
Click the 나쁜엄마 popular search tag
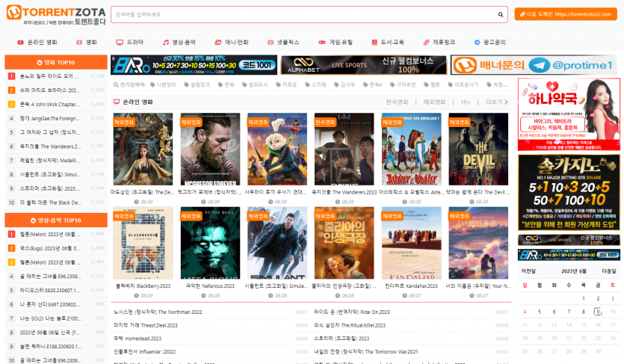163,84
